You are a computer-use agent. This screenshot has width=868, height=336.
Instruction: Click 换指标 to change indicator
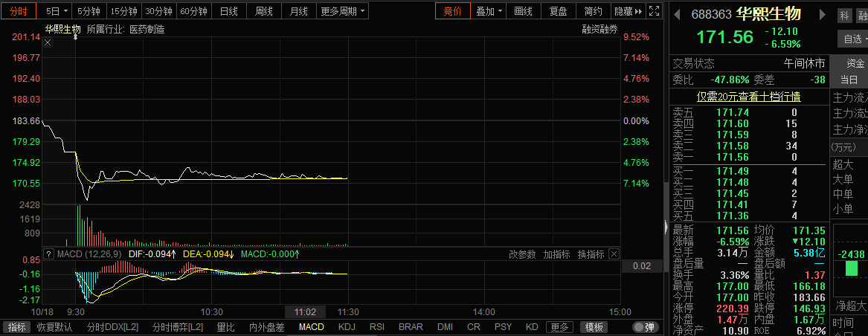(591, 254)
